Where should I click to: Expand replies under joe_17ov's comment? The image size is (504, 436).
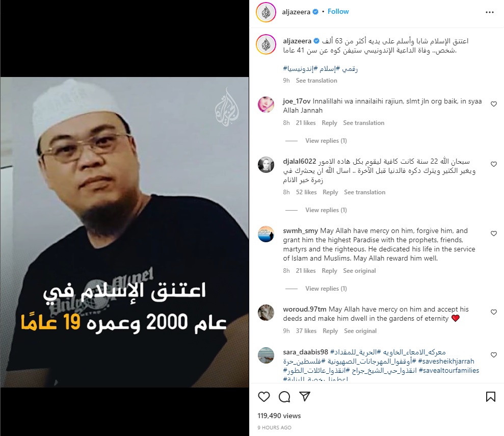click(x=326, y=141)
